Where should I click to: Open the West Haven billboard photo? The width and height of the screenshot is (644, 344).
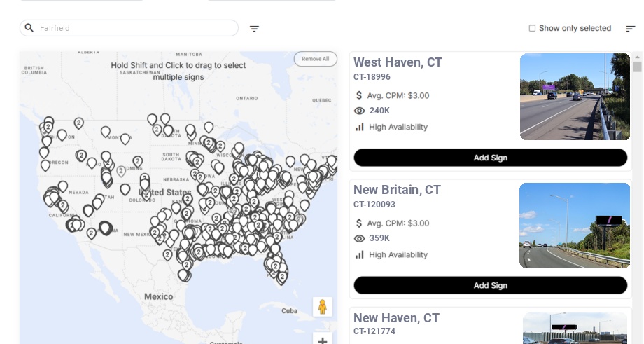[x=575, y=97]
